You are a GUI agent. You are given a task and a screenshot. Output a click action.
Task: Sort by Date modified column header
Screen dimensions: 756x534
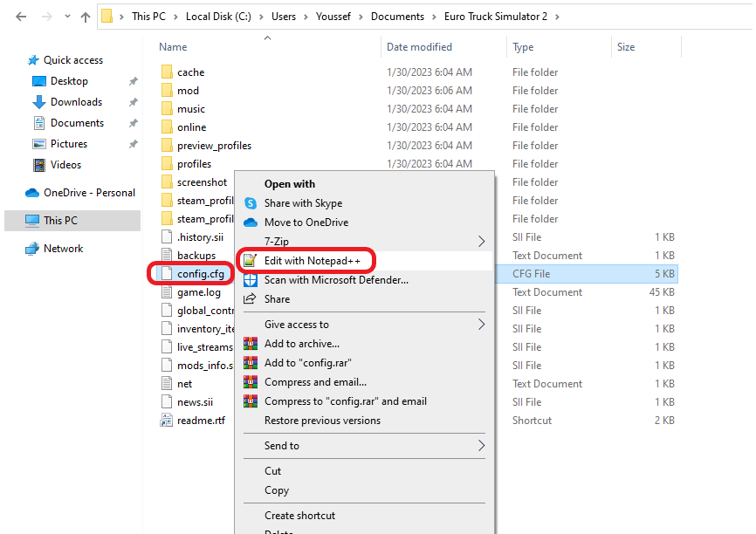coord(419,47)
